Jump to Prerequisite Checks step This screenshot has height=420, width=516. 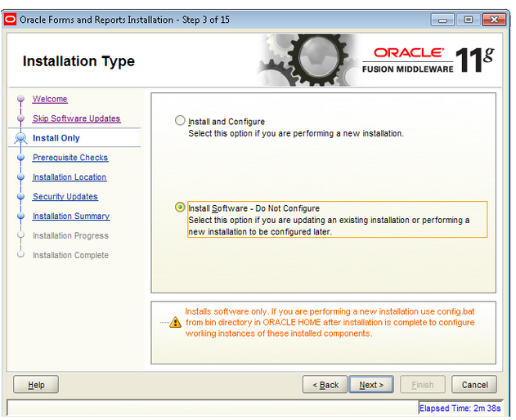point(70,158)
